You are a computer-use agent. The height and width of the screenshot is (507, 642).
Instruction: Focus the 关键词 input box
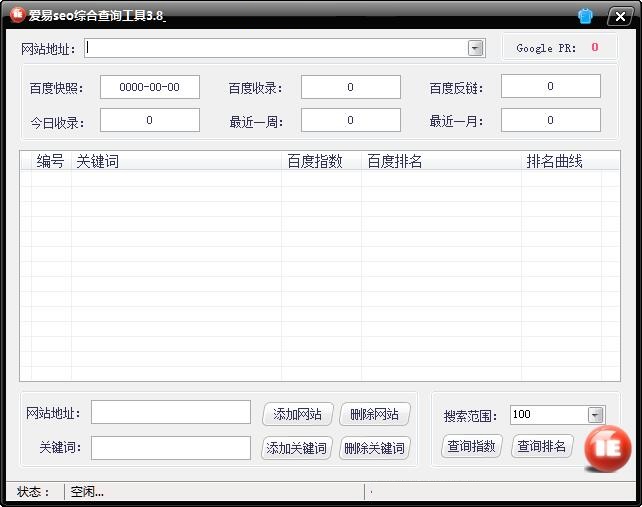[x=171, y=448]
